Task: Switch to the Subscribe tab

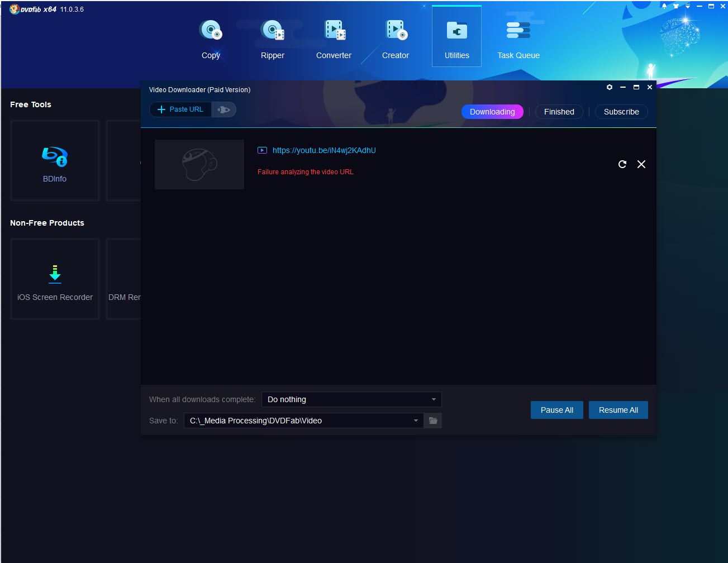Action: (621, 112)
